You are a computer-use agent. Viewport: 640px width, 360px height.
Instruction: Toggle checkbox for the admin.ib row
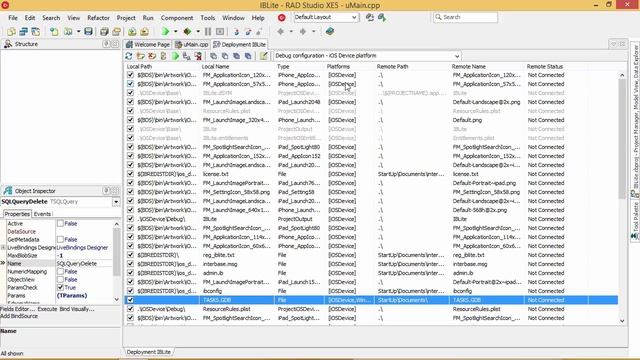[130, 273]
